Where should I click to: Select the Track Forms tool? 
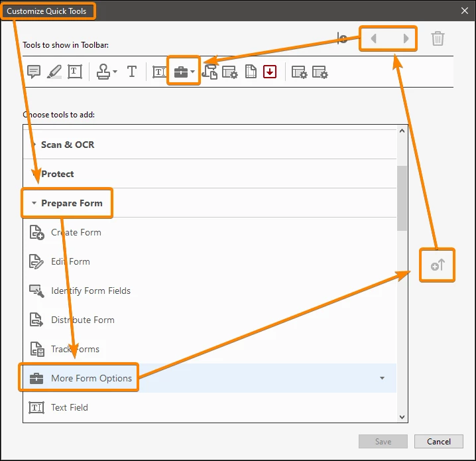coord(209,349)
